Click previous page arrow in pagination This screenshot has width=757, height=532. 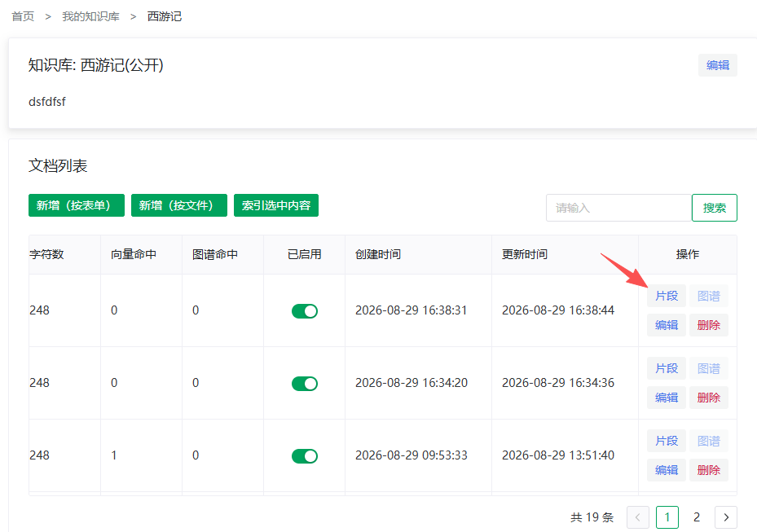pyautogui.click(x=638, y=517)
